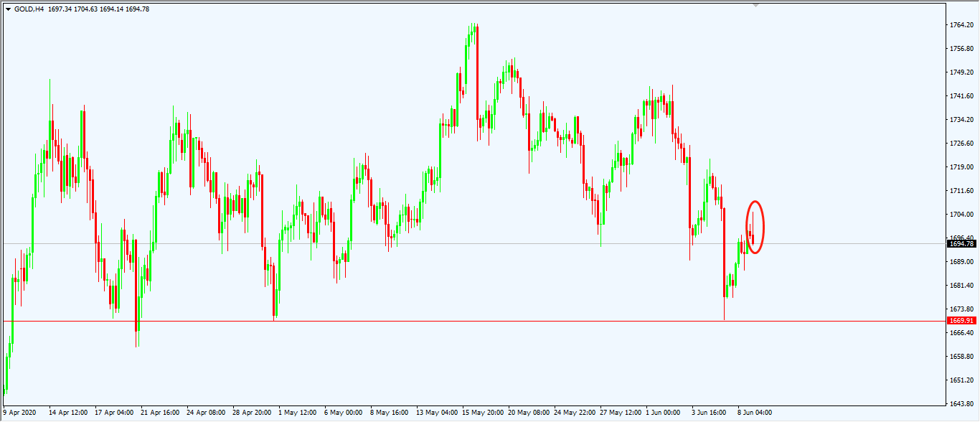
Task: Click the close value 1694.78 in chart header
Action: [139, 9]
